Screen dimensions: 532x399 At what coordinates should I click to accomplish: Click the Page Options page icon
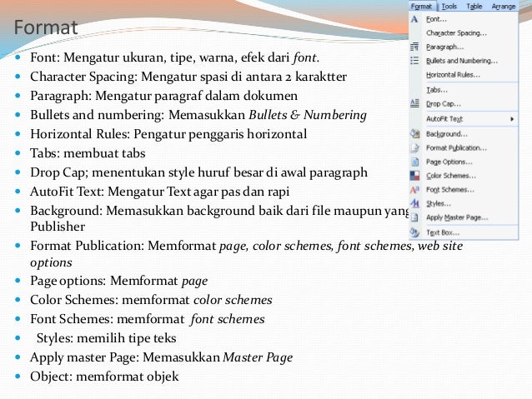point(414,162)
